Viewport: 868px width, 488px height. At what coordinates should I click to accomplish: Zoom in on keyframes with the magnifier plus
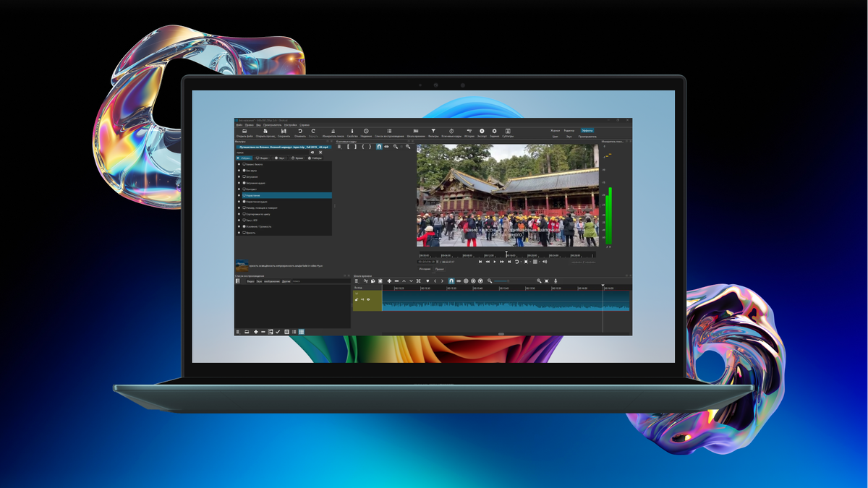click(x=408, y=146)
